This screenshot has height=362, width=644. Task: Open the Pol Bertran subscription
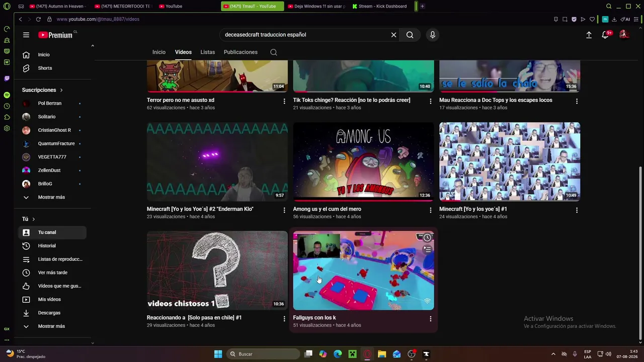point(52,104)
